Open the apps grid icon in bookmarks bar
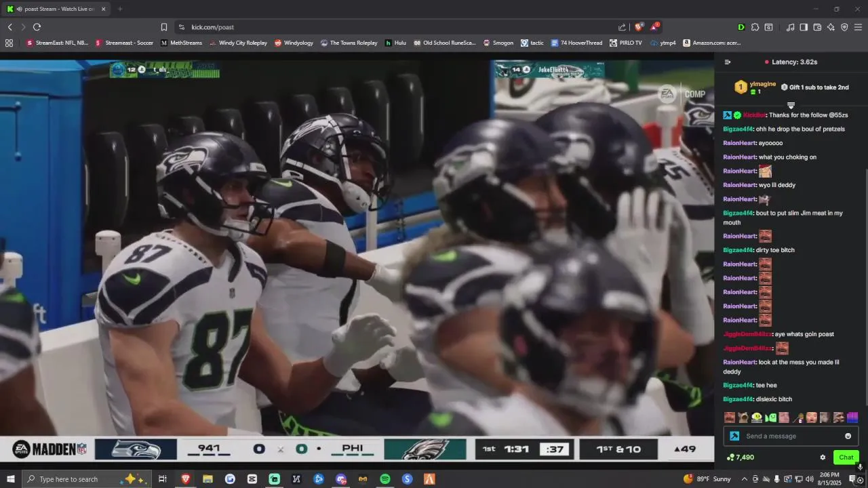The width and height of the screenshot is (868, 488). click(9, 43)
